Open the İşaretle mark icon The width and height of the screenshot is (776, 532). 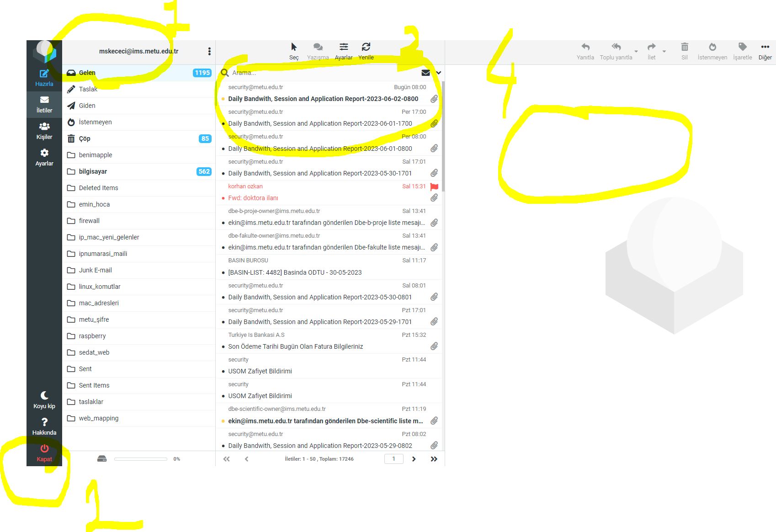tap(742, 47)
